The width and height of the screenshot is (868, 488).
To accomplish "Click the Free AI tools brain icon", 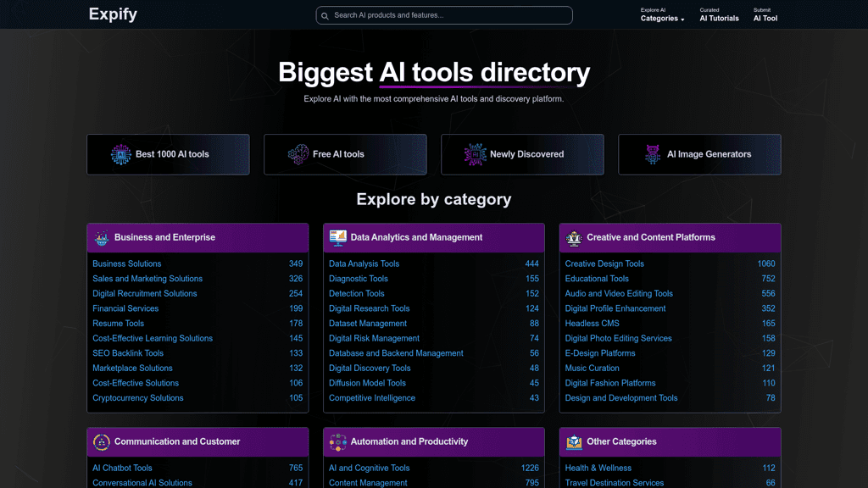I will point(298,154).
